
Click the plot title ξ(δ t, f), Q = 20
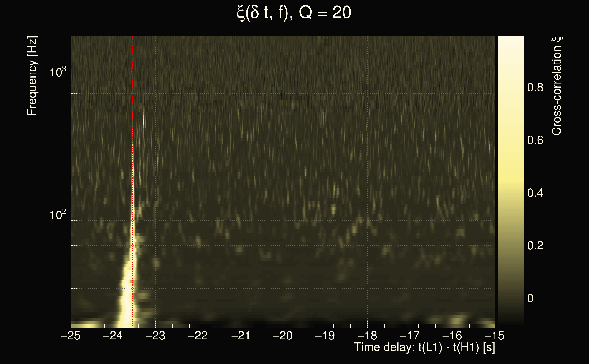pyautogui.click(x=294, y=13)
